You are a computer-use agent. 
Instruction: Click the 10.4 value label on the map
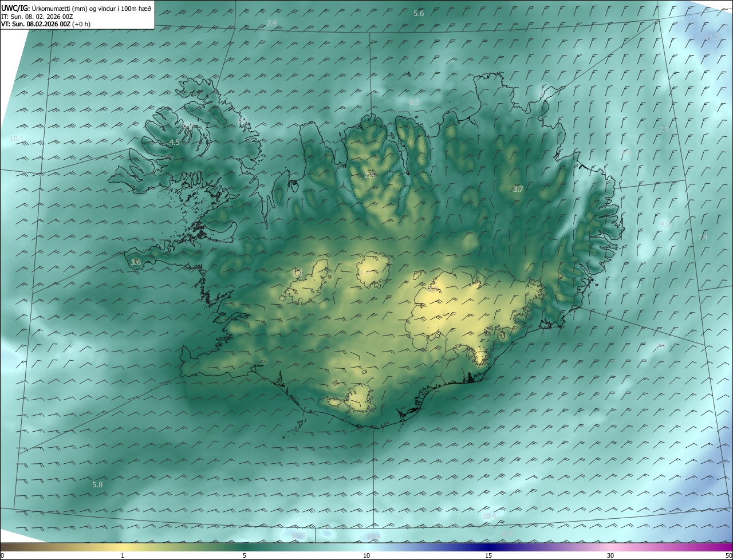click(489, 516)
